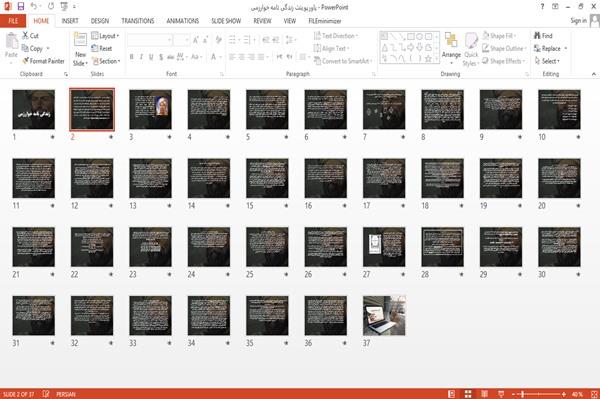The height and width of the screenshot is (399, 600).
Task: Click Increase Font Size icon
Action: tap(196, 40)
